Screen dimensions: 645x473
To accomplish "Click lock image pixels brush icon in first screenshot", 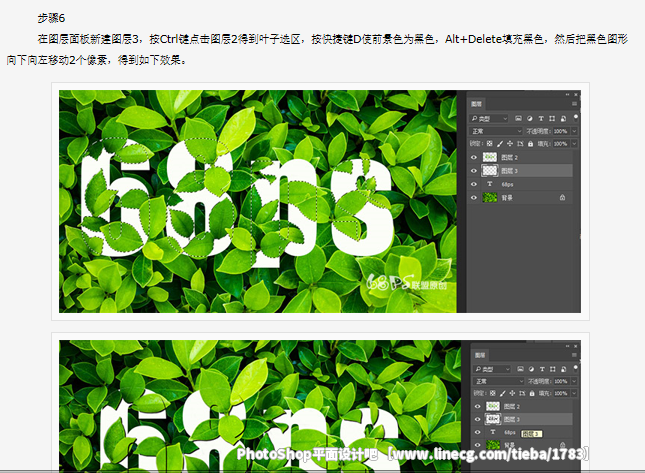I will (500, 144).
